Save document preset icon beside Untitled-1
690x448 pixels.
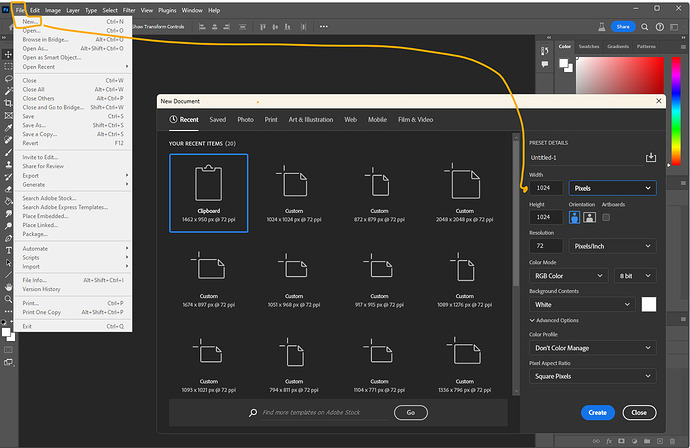pos(650,158)
